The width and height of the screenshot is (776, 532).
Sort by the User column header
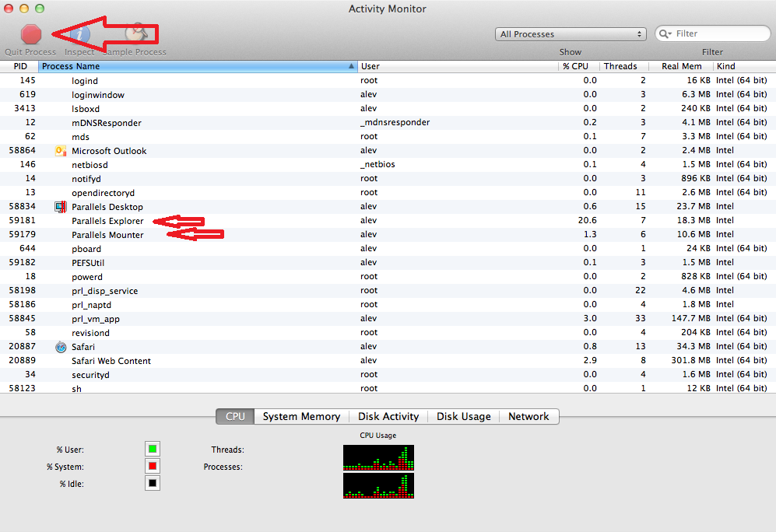[x=458, y=66]
